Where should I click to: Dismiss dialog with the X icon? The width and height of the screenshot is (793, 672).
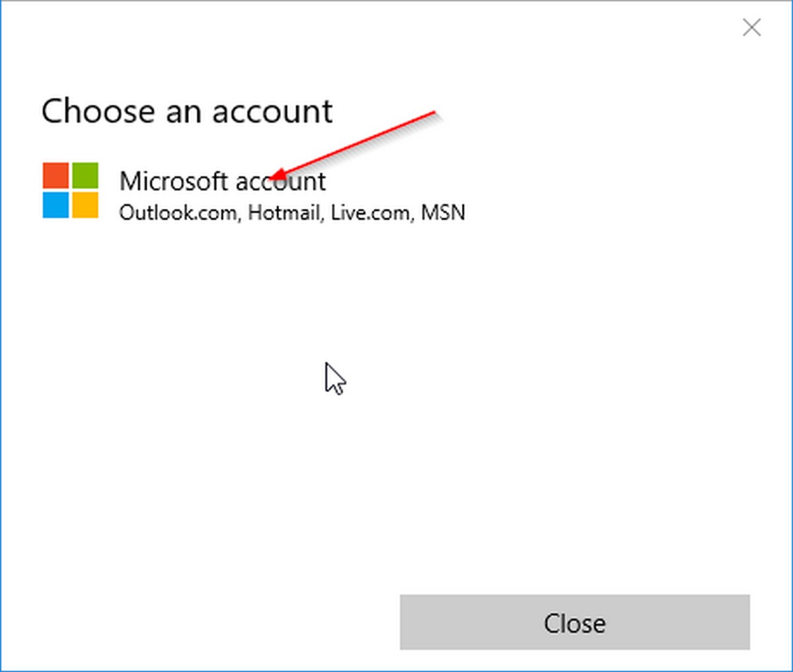pos(751,28)
